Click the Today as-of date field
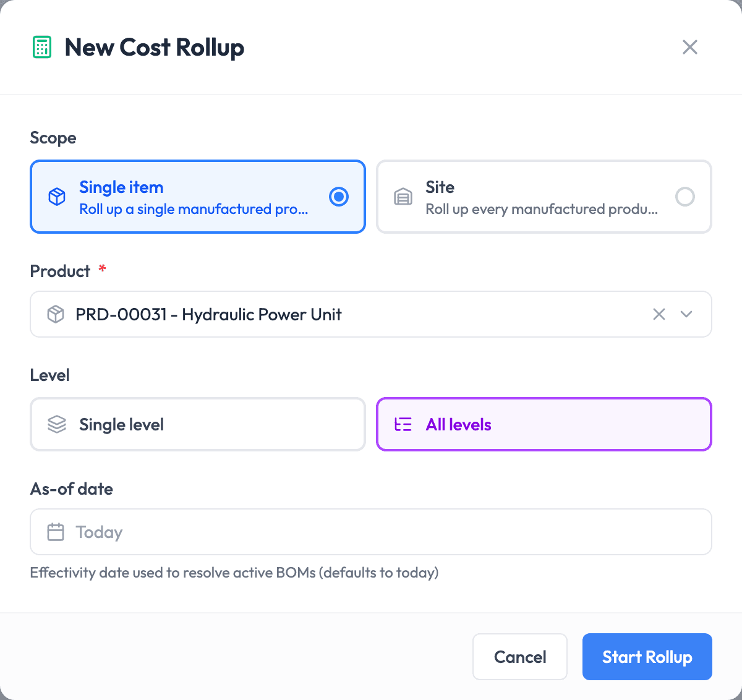 [371, 532]
